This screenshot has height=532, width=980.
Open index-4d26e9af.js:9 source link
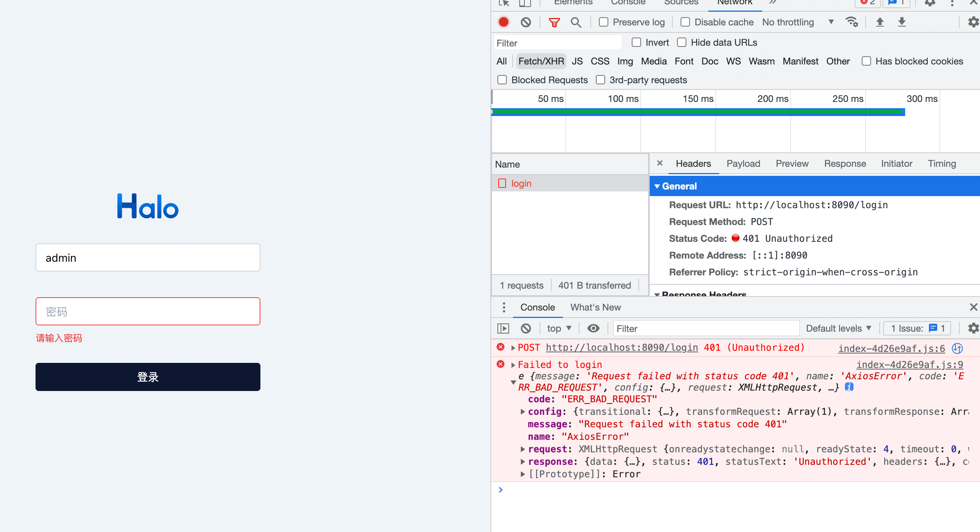coord(910,365)
